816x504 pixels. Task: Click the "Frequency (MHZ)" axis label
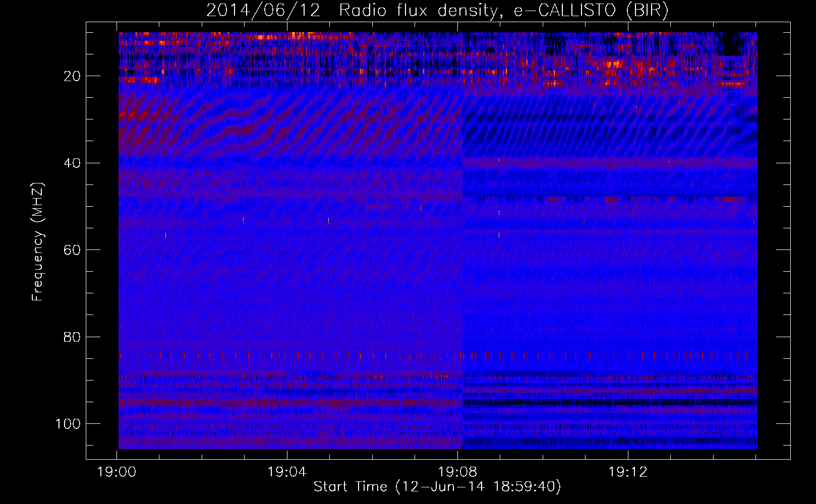[38, 242]
